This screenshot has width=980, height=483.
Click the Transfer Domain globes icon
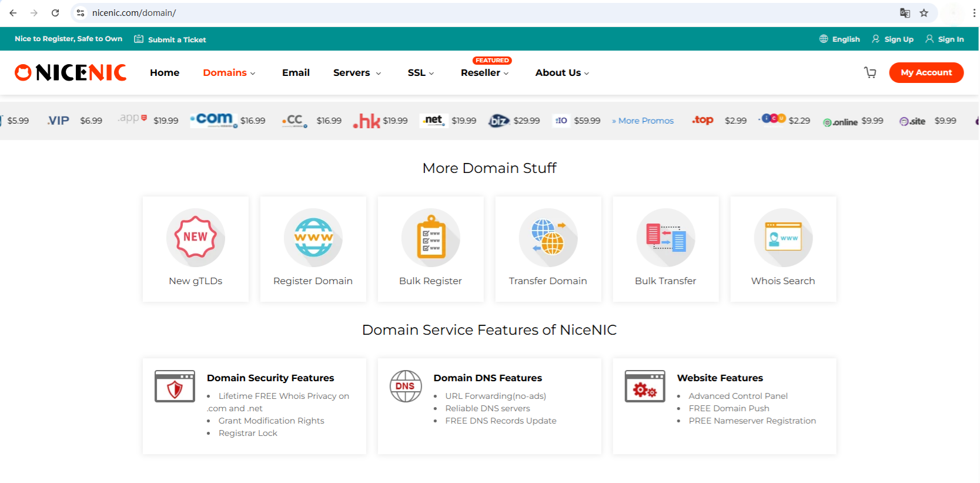(548, 237)
